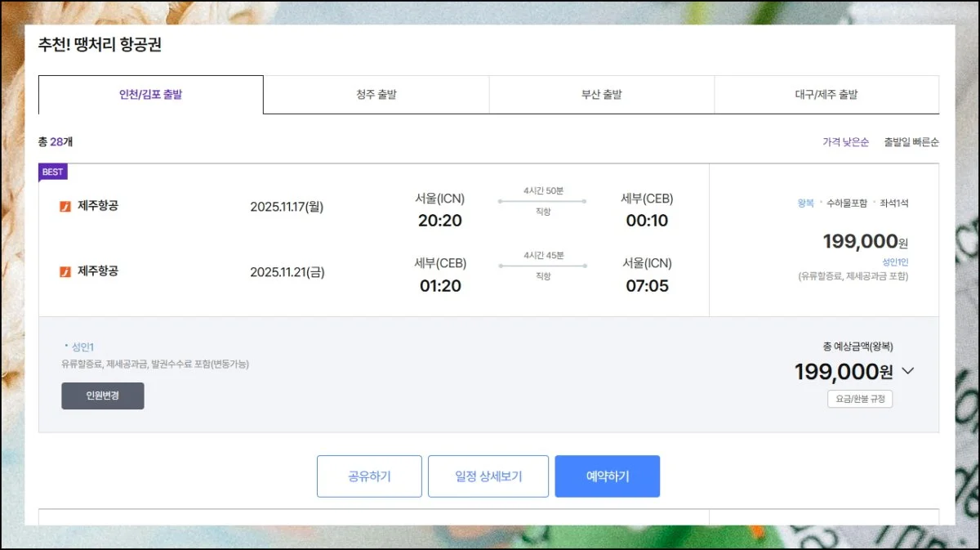Expand the total price chevron next to 199,000원
The image size is (980, 550).
pos(908,372)
